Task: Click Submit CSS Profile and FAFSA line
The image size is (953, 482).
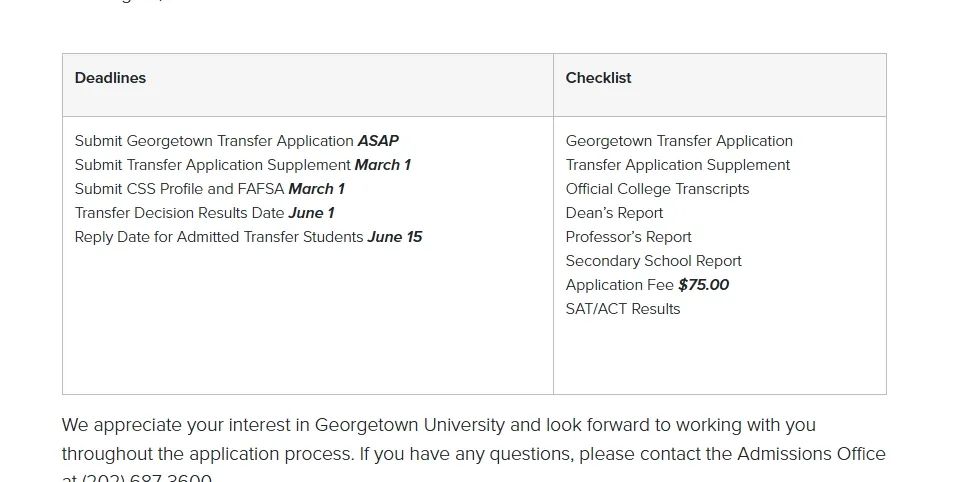Action: 210,189
